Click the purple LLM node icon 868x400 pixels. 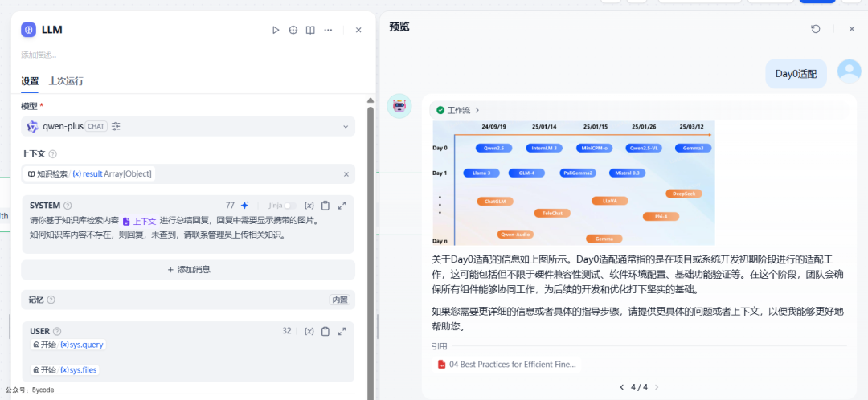[29, 30]
